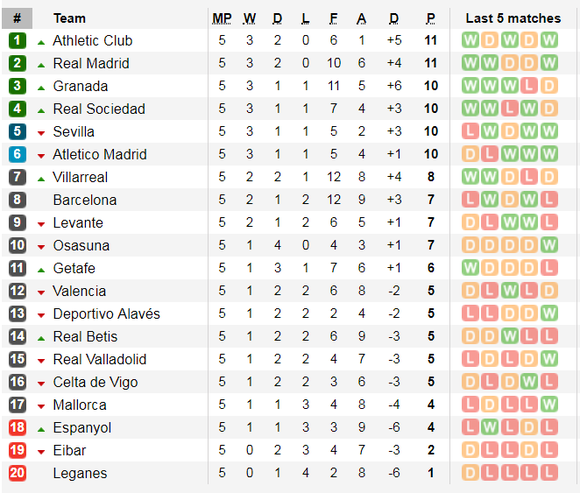The width and height of the screenshot is (580, 493).
Task: Click the Last 5 matches header
Action: click(x=513, y=18)
